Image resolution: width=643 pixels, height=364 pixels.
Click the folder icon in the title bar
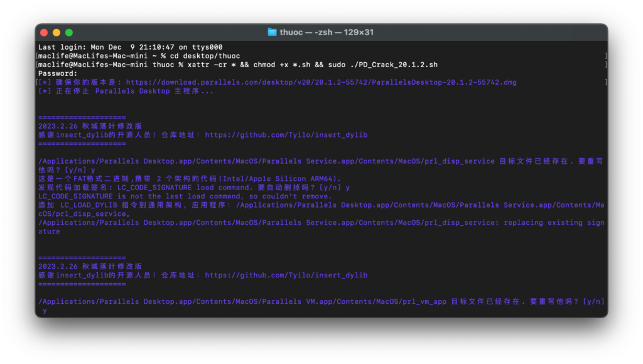[272, 32]
